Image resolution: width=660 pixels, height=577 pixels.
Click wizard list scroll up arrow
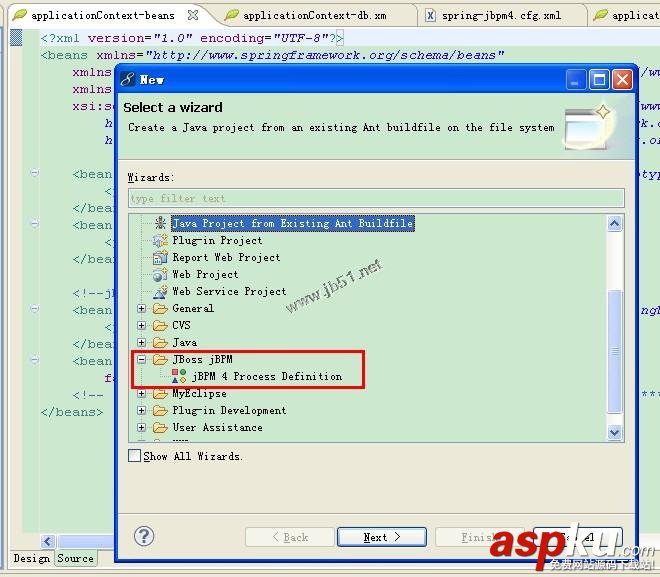[x=615, y=223]
